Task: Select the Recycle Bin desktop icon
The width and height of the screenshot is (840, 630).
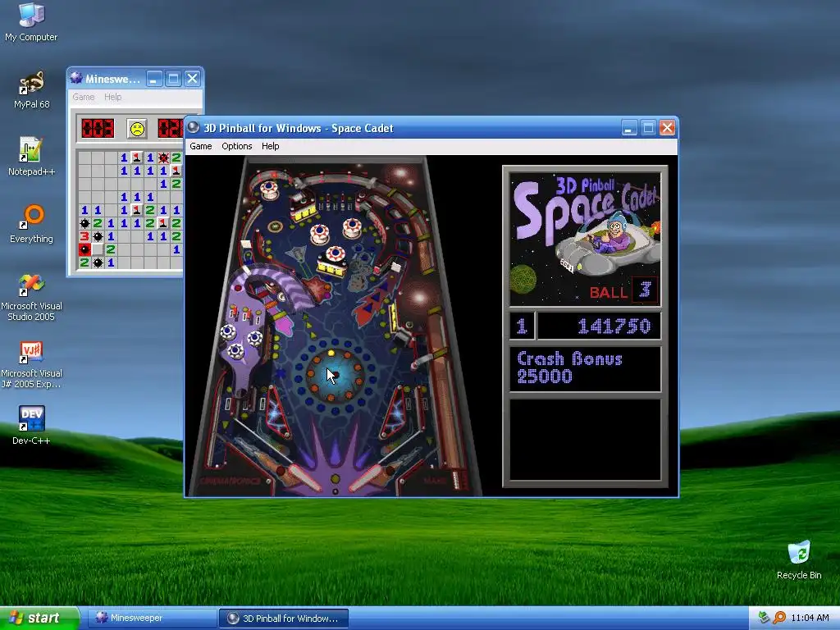Action: click(799, 559)
